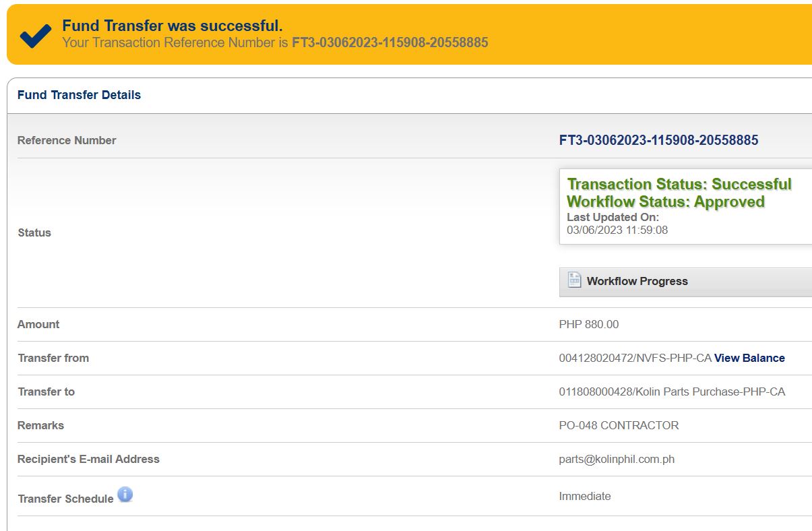Click the reference number in the yellow banner
This screenshot has width=812, height=531.
389,42
